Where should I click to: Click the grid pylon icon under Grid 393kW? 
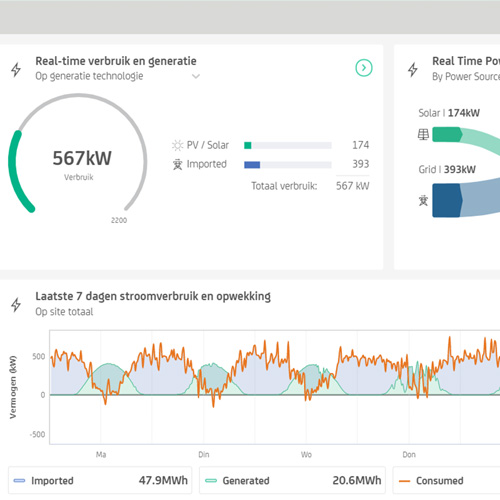tap(423, 201)
